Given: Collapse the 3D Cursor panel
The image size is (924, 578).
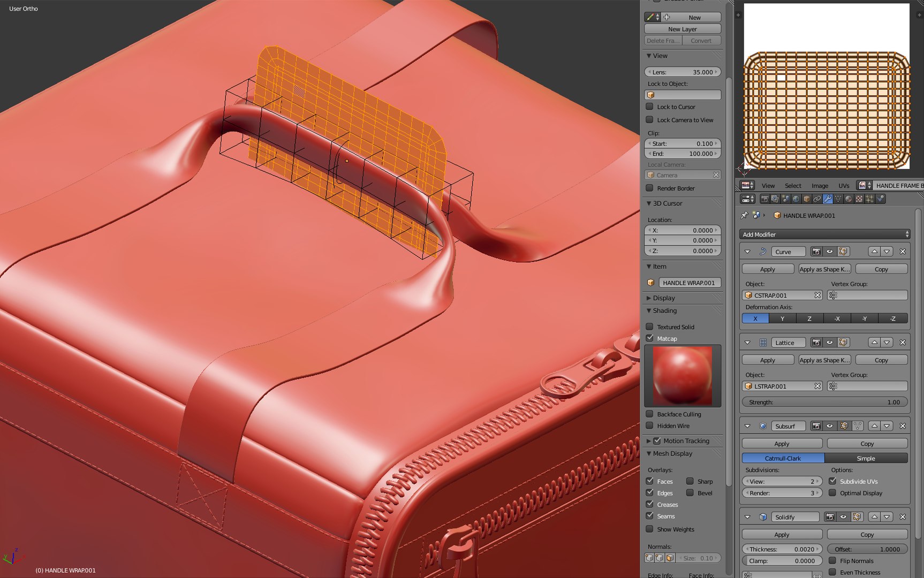Looking at the screenshot, I should click(649, 203).
